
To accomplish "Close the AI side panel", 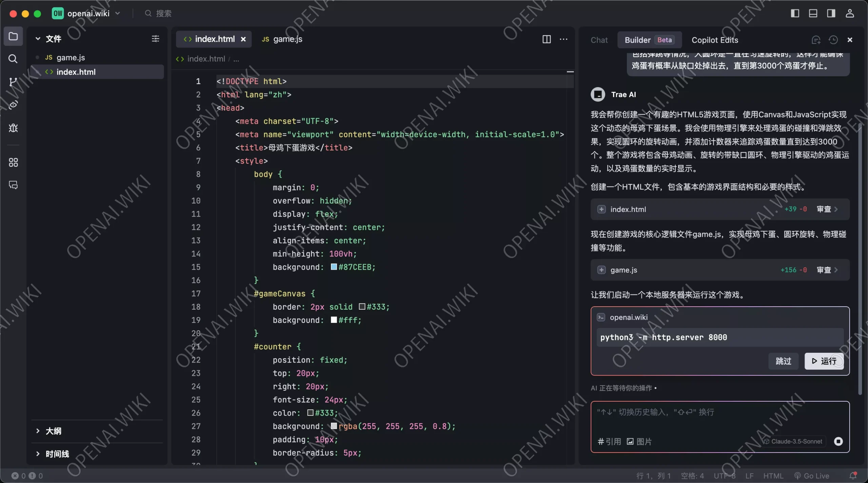I will click(x=850, y=40).
